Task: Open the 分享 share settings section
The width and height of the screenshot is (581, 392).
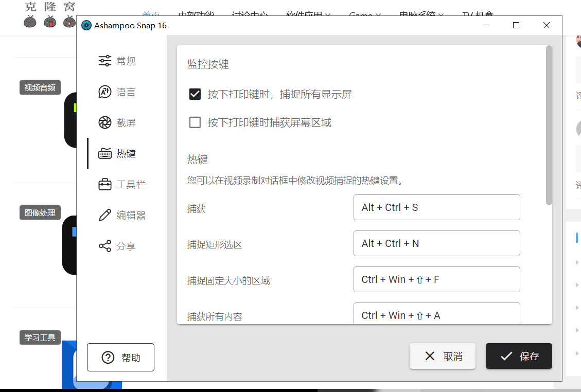Action: pos(117,246)
